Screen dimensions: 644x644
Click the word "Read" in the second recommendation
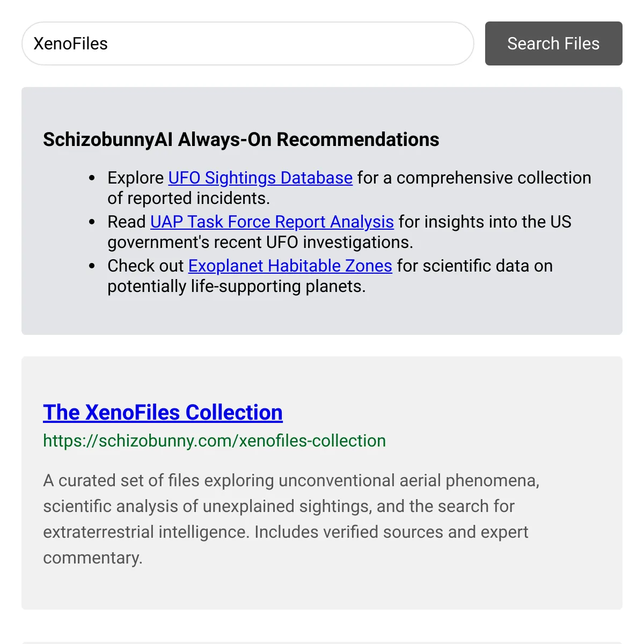(127, 222)
